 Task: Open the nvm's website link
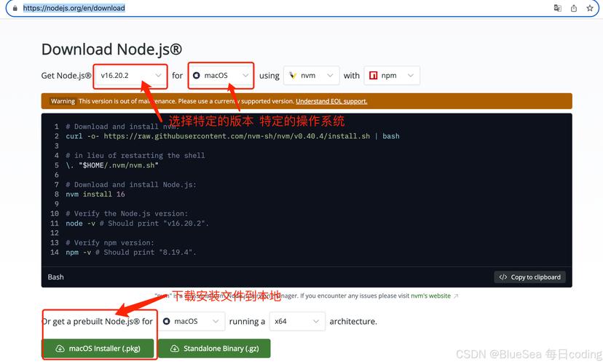tap(430, 296)
